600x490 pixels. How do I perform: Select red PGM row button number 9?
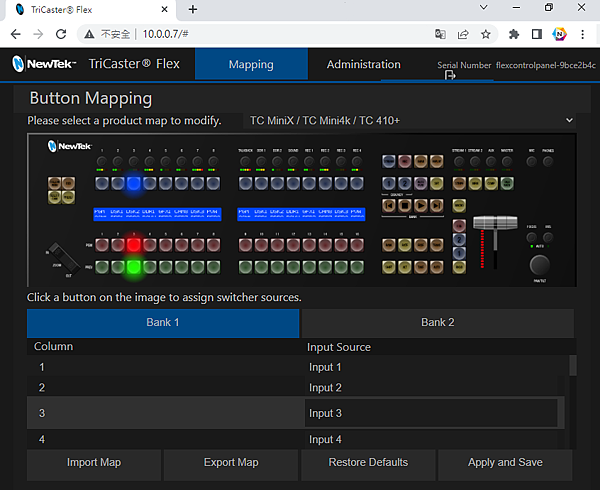point(245,245)
